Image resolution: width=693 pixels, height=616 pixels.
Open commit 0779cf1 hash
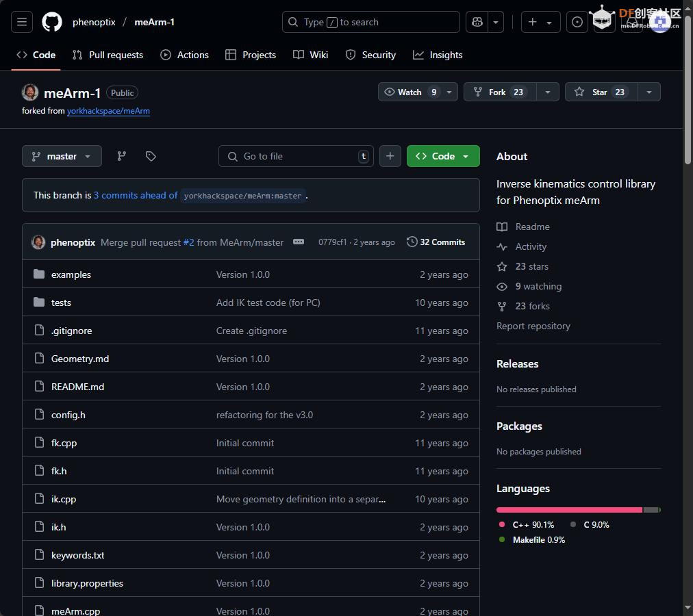(x=332, y=242)
